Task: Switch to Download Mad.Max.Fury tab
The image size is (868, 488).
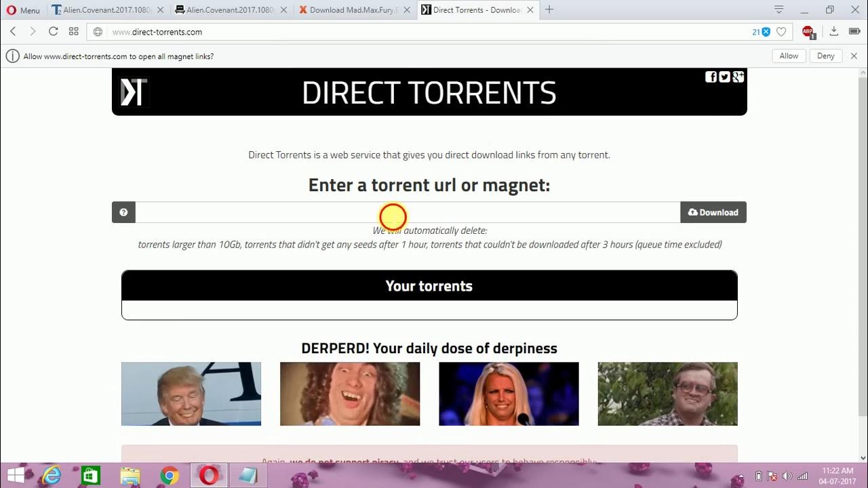Action: [x=353, y=10]
